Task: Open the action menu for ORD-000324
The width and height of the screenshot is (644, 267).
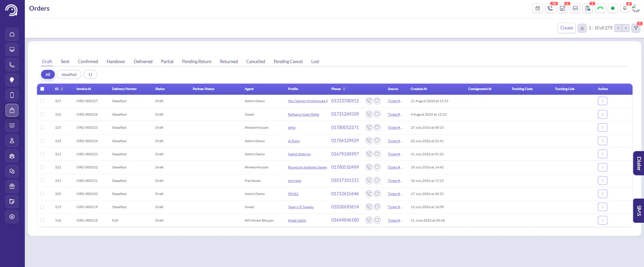Action: 603,141
